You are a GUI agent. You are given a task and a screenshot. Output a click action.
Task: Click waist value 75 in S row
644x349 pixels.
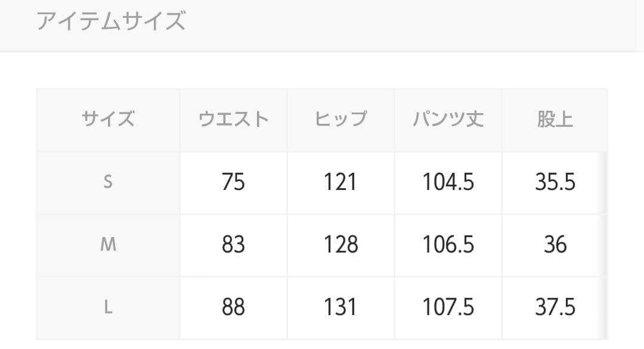pos(233,182)
